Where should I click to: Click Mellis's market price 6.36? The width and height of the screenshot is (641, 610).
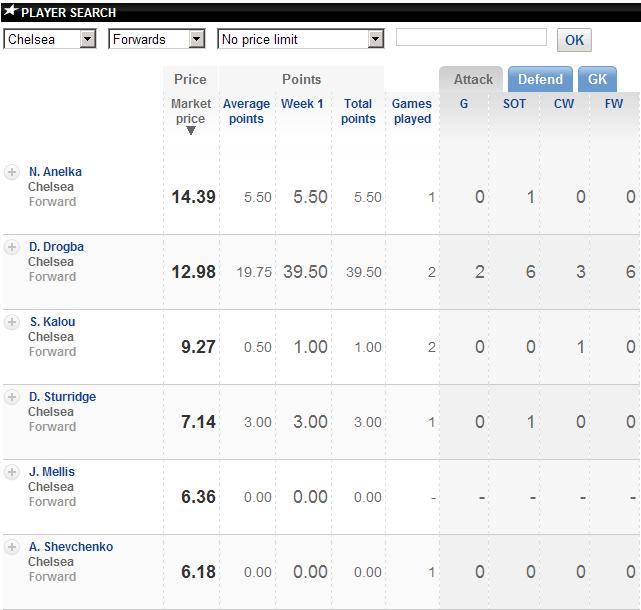click(198, 497)
